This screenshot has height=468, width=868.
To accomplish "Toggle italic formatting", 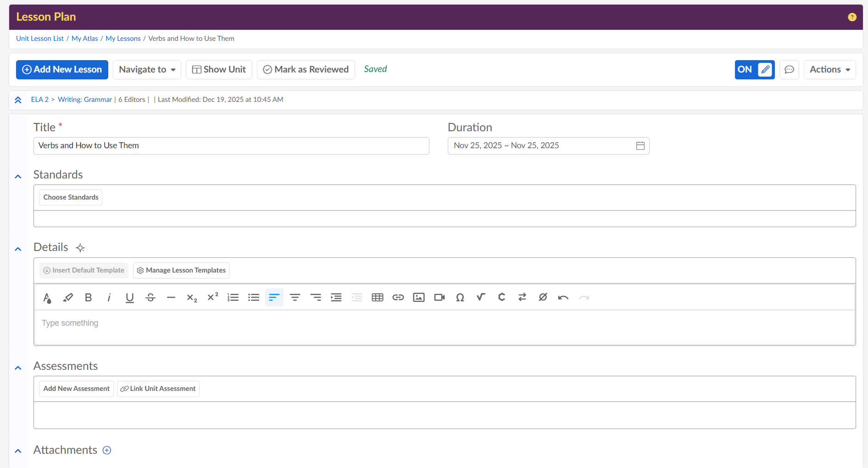I will coord(109,297).
